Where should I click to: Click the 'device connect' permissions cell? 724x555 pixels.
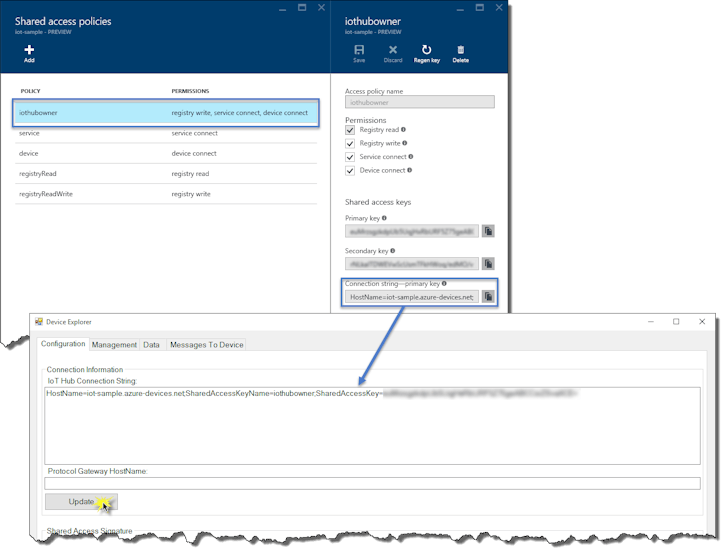click(194, 153)
